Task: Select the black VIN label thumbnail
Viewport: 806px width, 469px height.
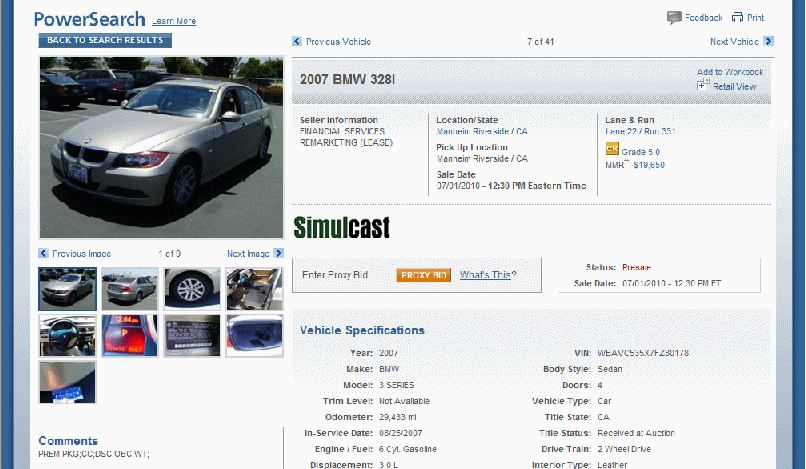Action: 192,336
